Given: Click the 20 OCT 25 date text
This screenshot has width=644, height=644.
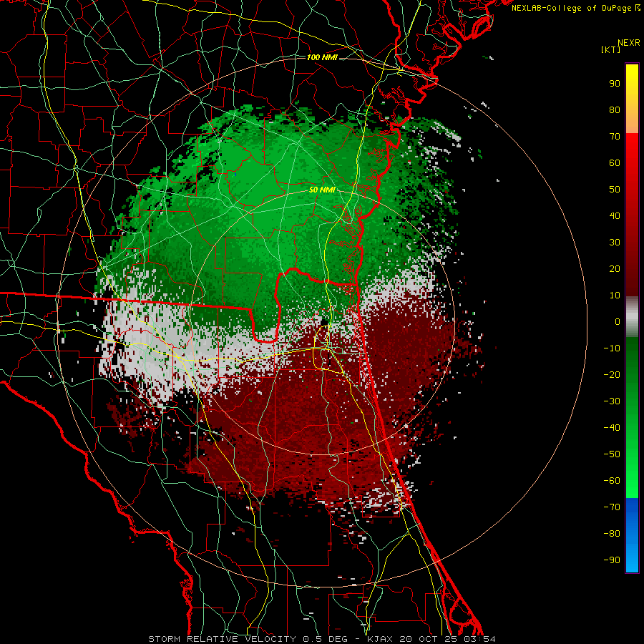Looking at the screenshot, I should 429,639.
